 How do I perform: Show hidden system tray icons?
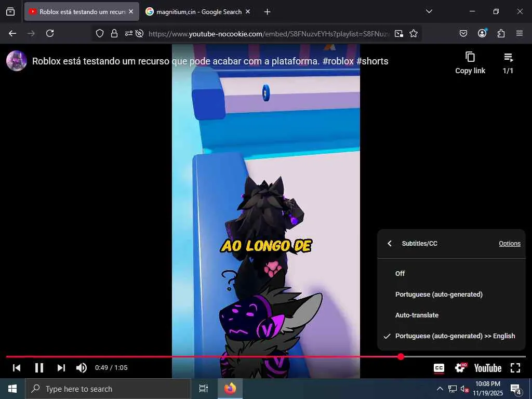[440, 389]
